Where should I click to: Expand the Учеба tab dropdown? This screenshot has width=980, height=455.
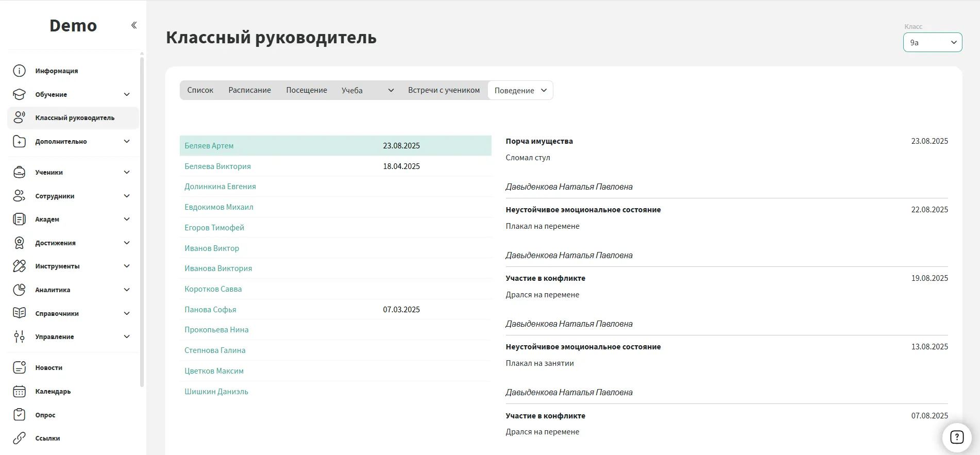pyautogui.click(x=391, y=90)
